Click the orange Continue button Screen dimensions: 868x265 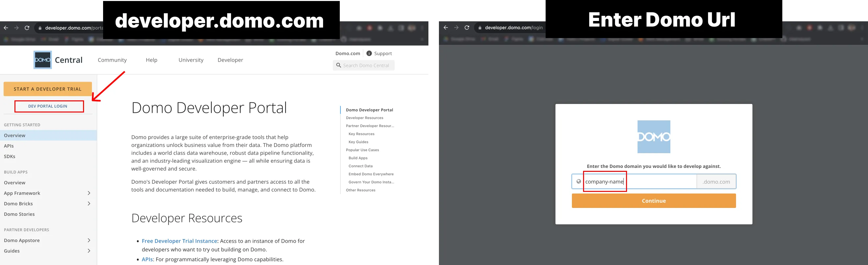tap(654, 201)
